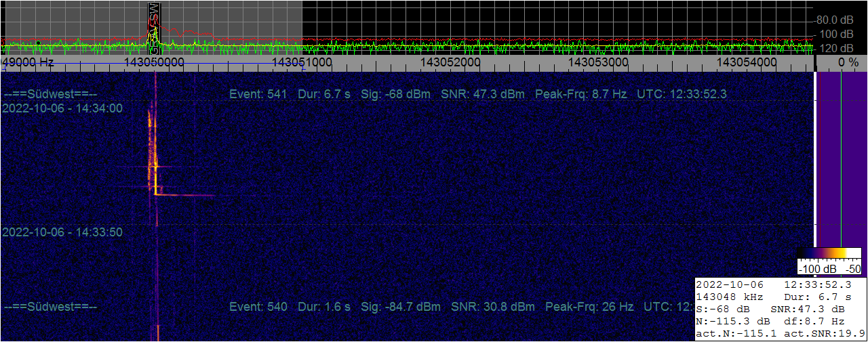Click the 143054000 frequency axis label
868x342 pixels.
coord(747,62)
